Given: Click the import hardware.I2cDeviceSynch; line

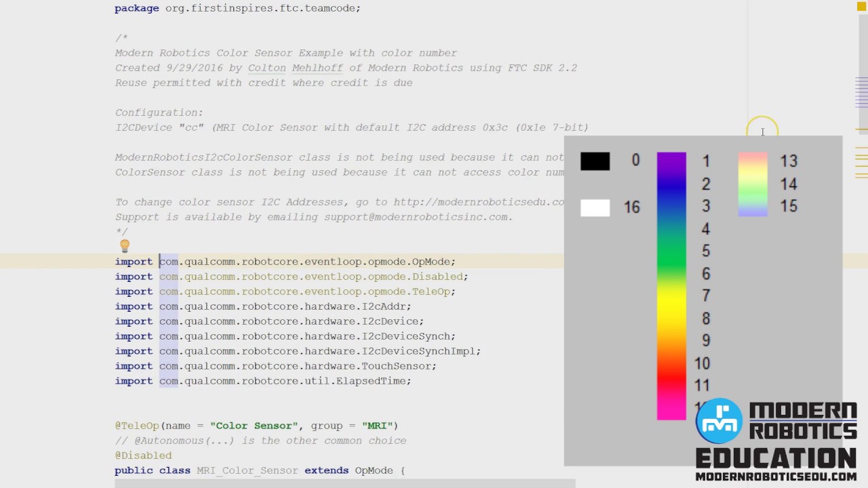Looking at the screenshot, I should tap(285, 336).
